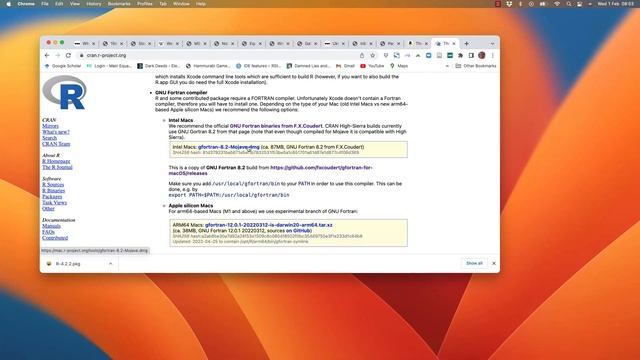Viewport: 640px width, 360px height.
Task: Open the Apple menu
Action: 9,4
